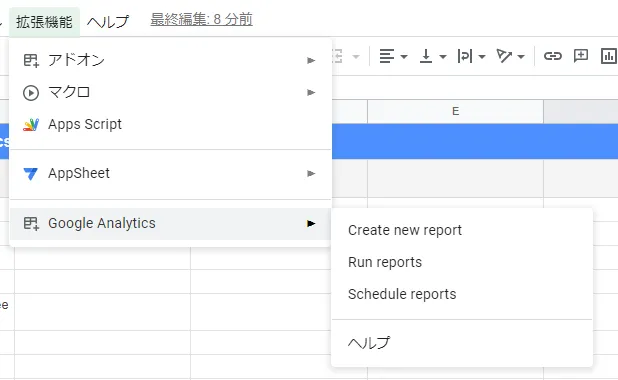Click the アドオン add-on icon
Viewport: 618px width, 380px height.
pyautogui.click(x=31, y=60)
